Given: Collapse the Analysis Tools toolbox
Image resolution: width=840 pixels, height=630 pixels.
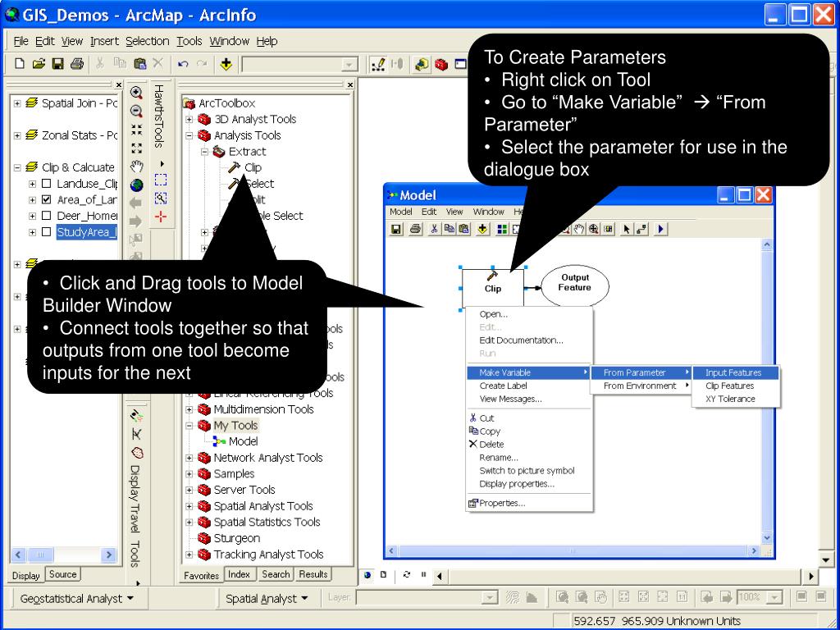Looking at the screenshot, I should (189, 135).
